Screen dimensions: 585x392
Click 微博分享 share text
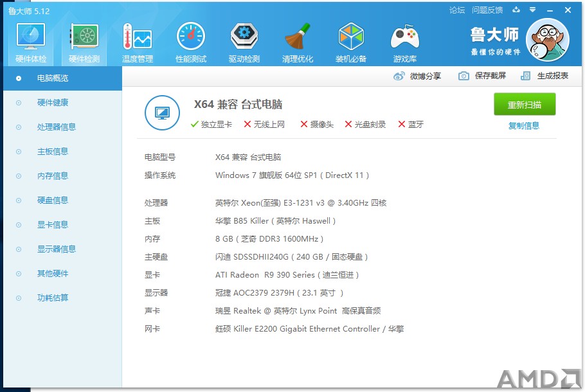(x=426, y=76)
